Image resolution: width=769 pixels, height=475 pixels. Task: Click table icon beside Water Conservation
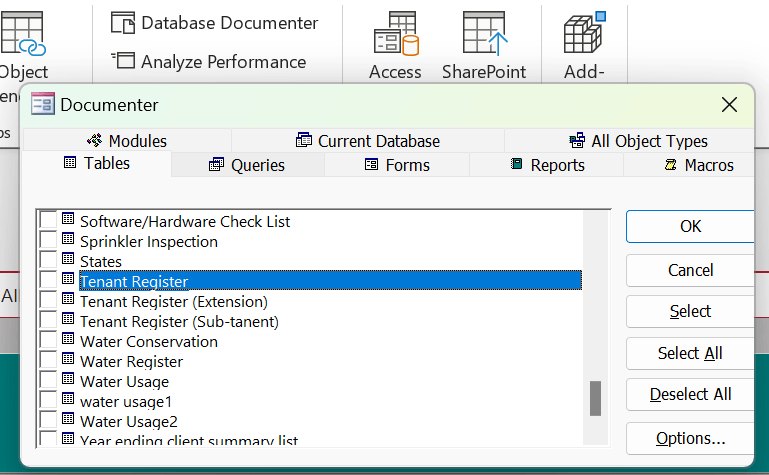pos(68,339)
